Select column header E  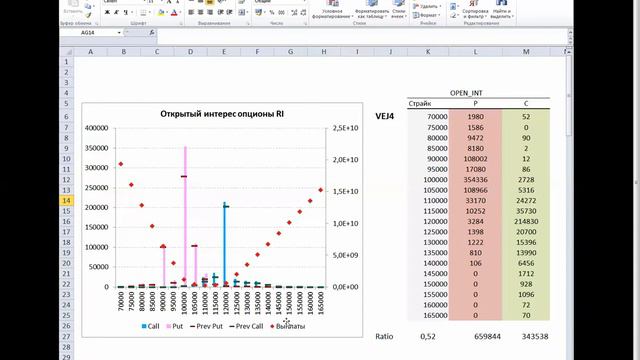pyautogui.click(x=224, y=52)
